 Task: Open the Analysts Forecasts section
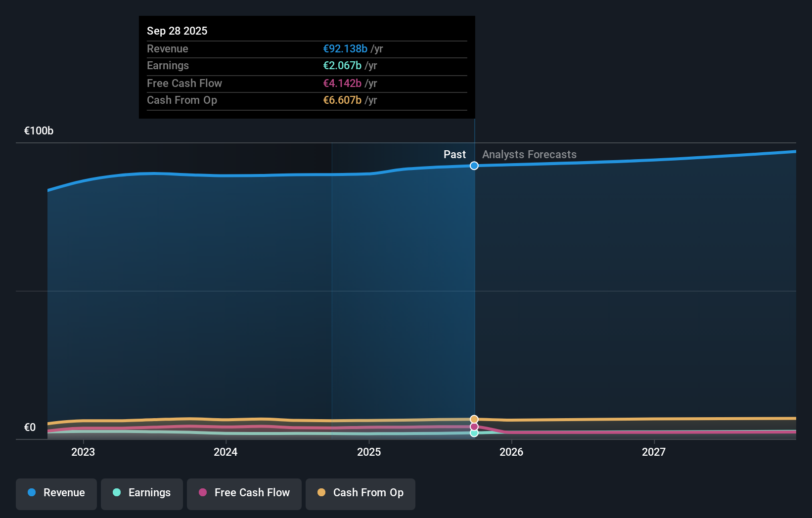(529, 154)
